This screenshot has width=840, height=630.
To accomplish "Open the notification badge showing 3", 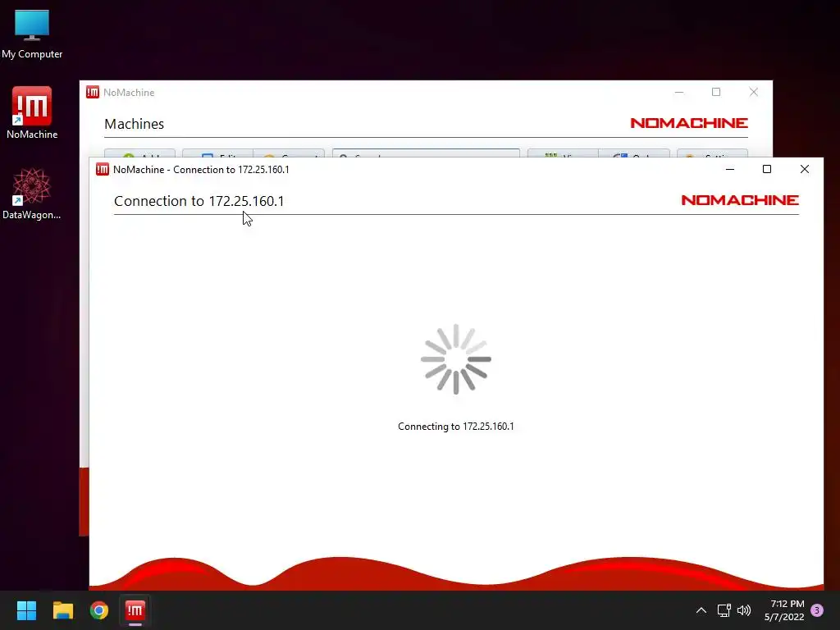I will click(x=817, y=610).
